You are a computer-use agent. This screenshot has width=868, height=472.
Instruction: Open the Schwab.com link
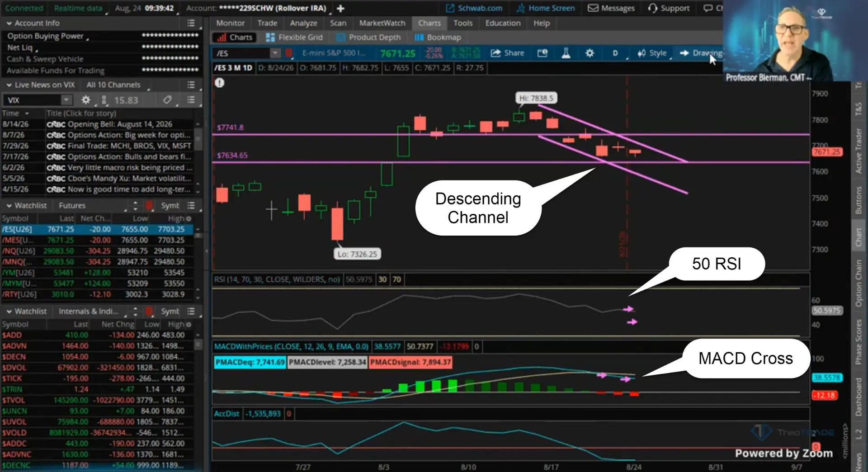(474, 8)
